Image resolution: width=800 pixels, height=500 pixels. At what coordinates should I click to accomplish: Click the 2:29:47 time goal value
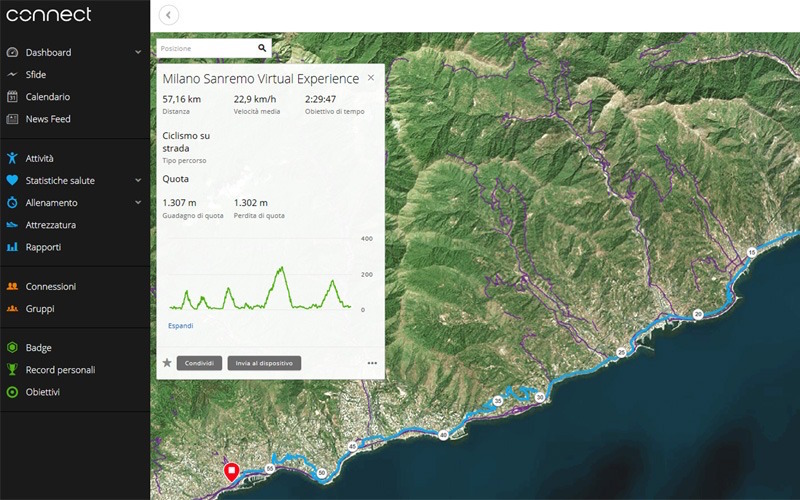coord(320,99)
